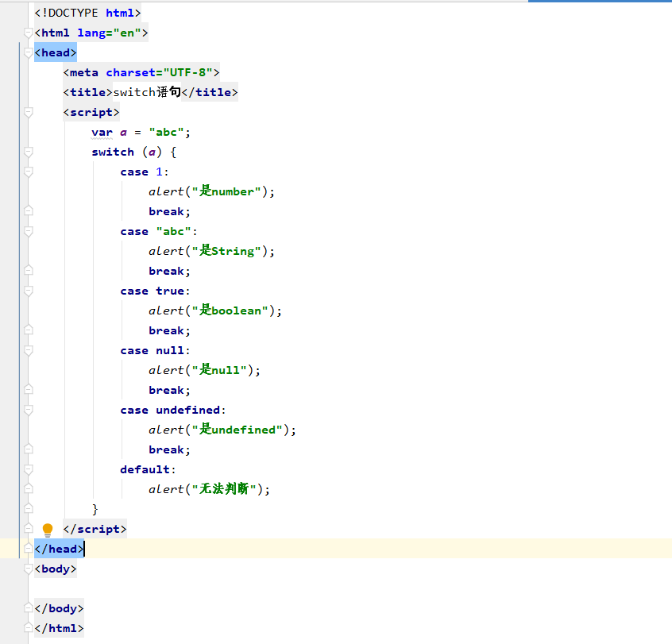Click the yellow lightbulb intention icon

coord(48,529)
